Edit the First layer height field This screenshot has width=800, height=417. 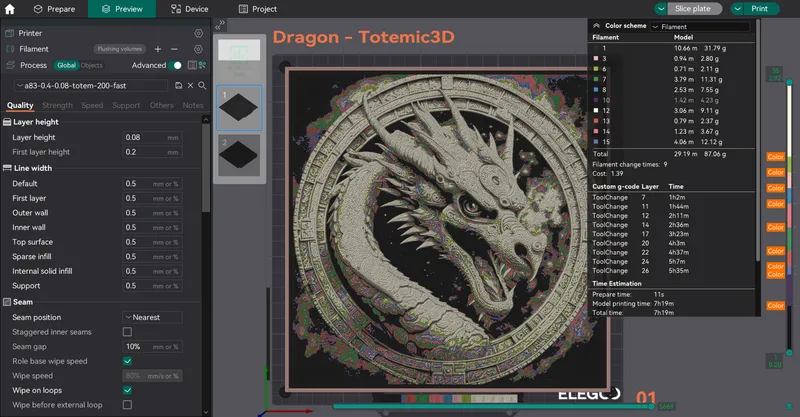point(152,152)
